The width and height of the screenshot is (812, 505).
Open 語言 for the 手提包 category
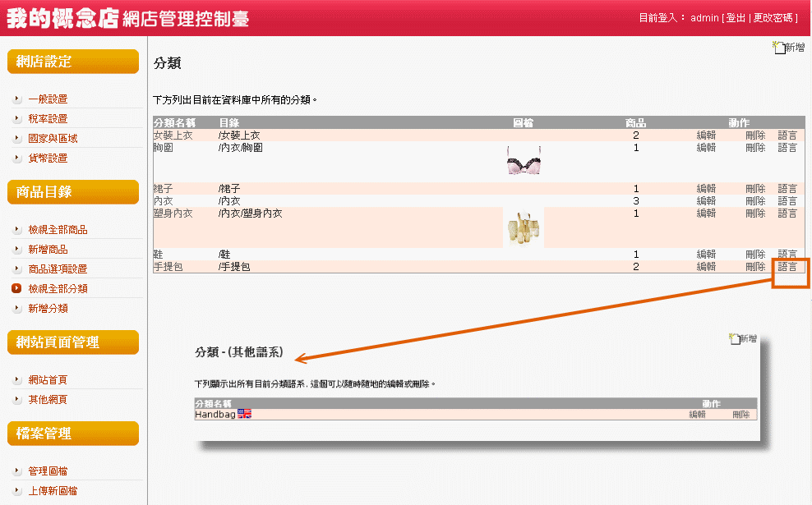click(x=787, y=267)
